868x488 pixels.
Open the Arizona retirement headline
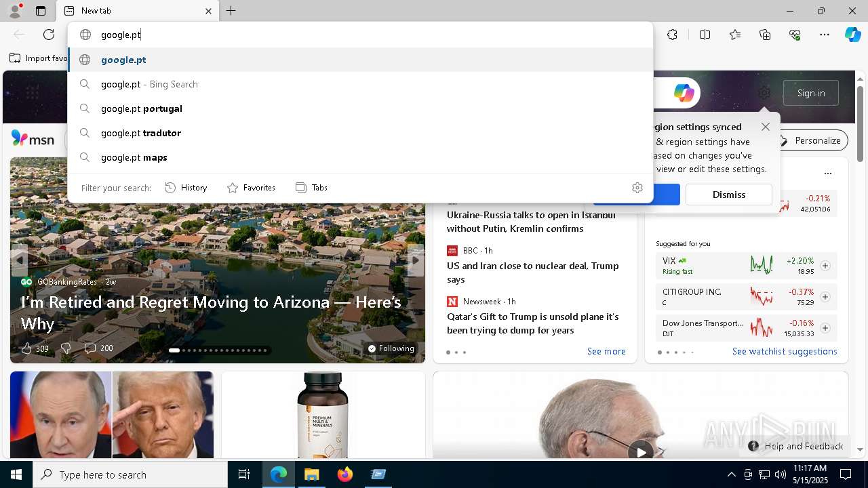[211, 312]
